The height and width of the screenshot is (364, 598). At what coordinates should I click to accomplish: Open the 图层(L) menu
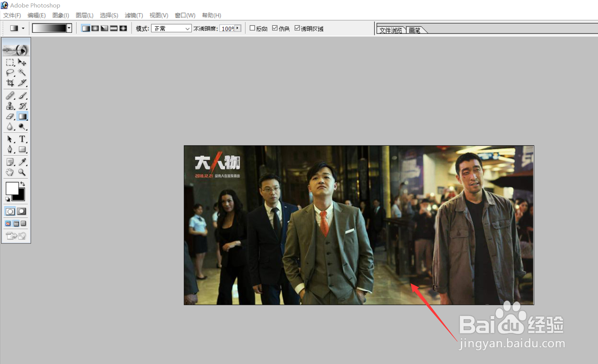(x=85, y=15)
